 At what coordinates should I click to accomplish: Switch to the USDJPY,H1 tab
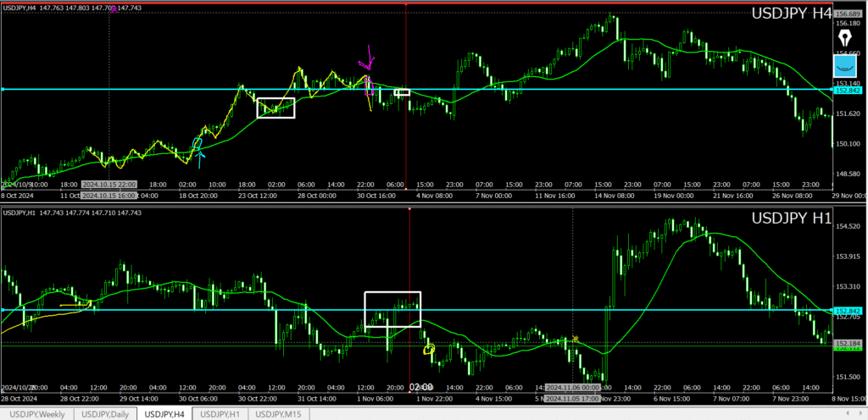coord(223,413)
